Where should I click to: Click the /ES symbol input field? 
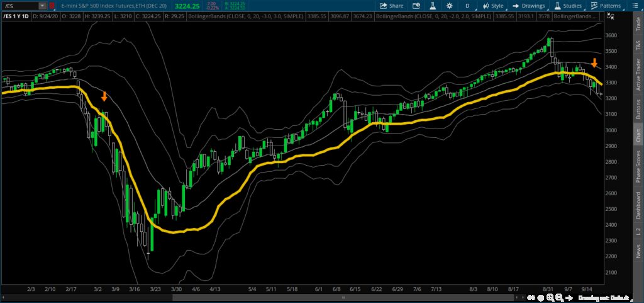coord(21,6)
